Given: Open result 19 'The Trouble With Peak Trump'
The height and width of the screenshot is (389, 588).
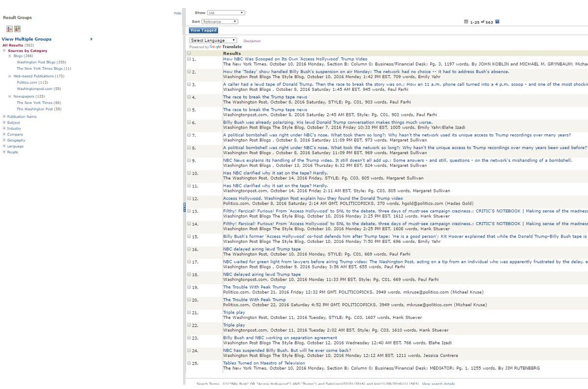Looking at the screenshot, I should pyautogui.click(x=254, y=287).
